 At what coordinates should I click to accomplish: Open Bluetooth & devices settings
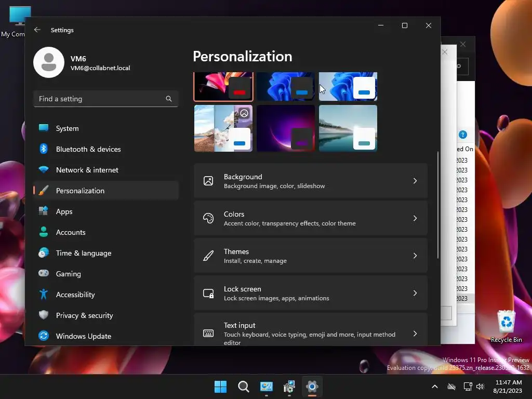coord(106,149)
